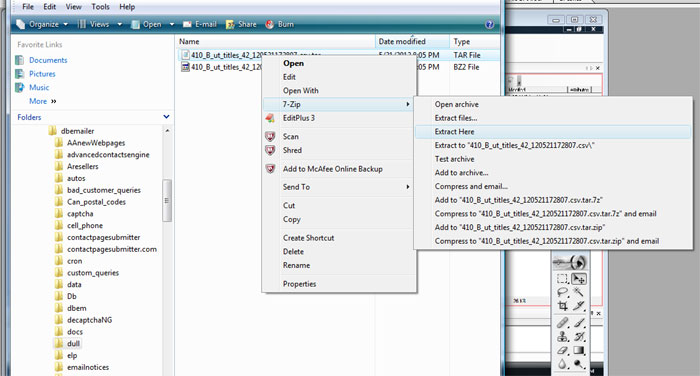The image size is (700, 376).
Task: Select the Blur tool in Photoshop toolbox
Action: [x=562, y=364]
